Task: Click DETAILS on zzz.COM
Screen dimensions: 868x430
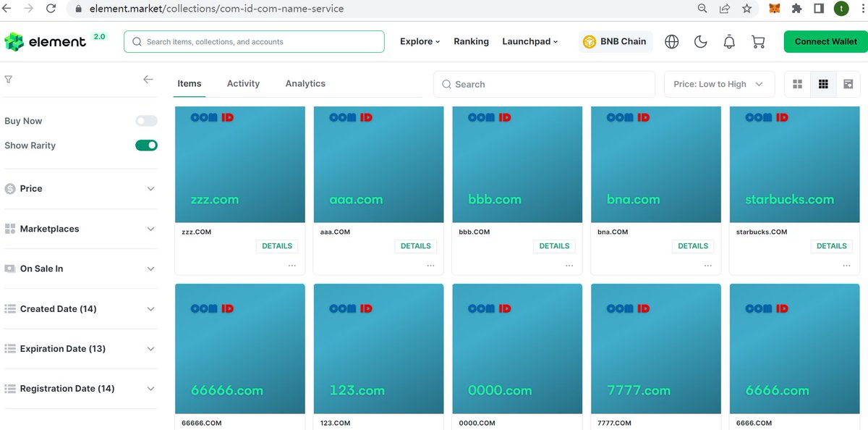Action: coord(277,246)
